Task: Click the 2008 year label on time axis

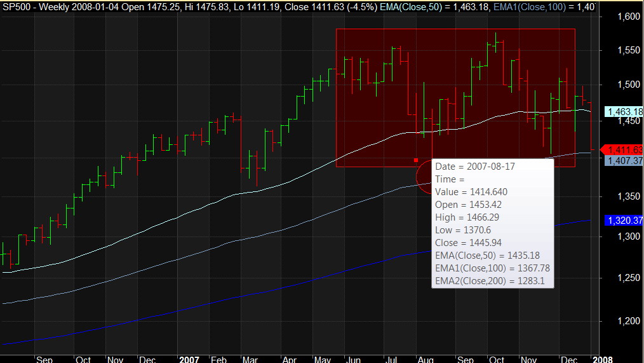Action: tap(603, 359)
